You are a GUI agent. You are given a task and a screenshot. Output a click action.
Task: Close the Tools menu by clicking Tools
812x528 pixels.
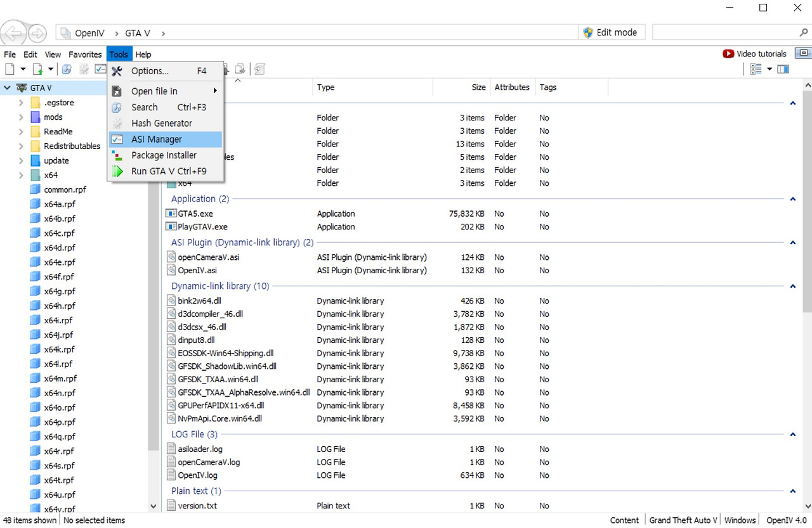pos(119,55)
